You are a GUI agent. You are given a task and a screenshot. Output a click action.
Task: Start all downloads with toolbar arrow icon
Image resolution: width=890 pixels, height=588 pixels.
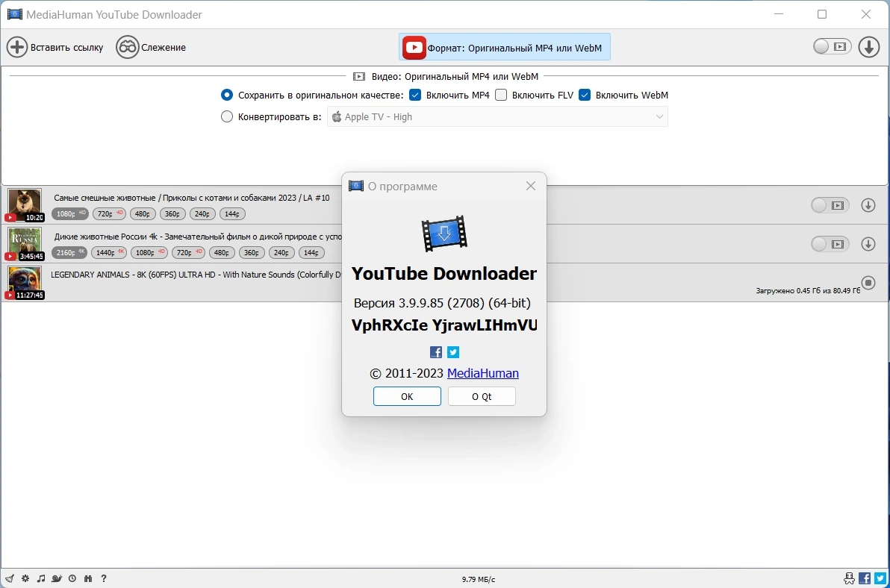pos(868,47)
